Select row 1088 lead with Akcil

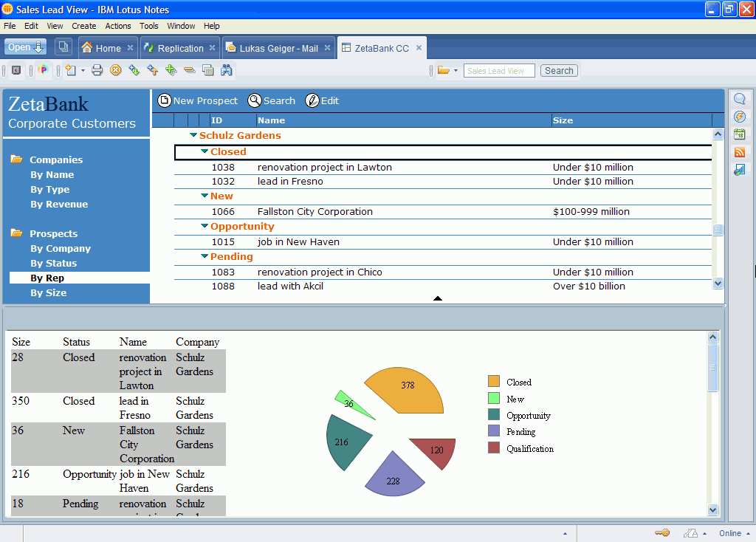point(443,287)
